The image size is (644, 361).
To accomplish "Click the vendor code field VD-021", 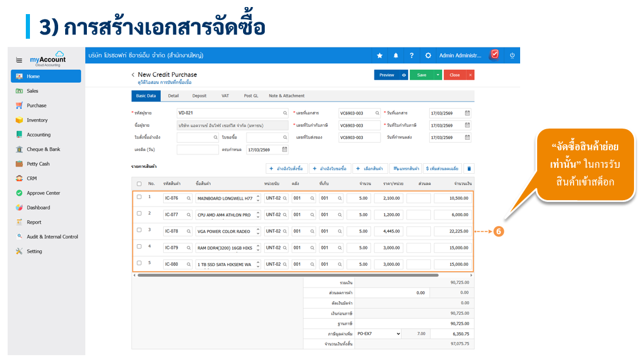I will tap(229, 113).
